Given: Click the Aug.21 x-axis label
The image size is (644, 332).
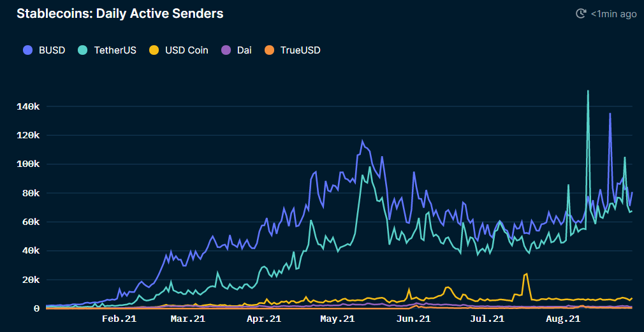Looking at the screenshot, I should [x=562, y=319].
